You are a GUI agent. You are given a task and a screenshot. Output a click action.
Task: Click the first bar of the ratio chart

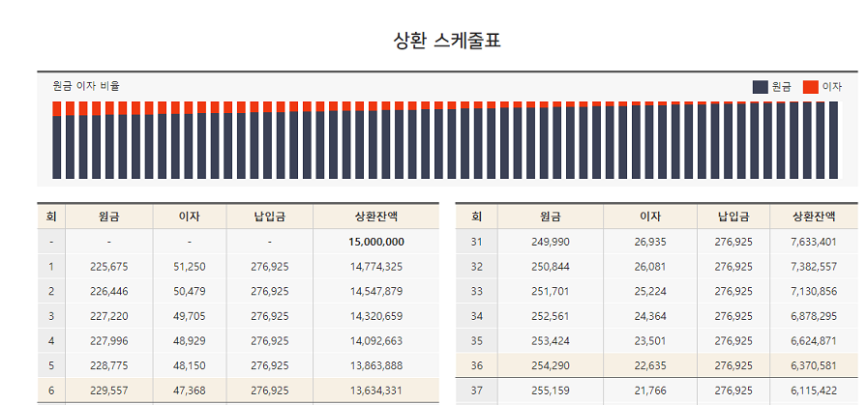[x=56, y=140]
